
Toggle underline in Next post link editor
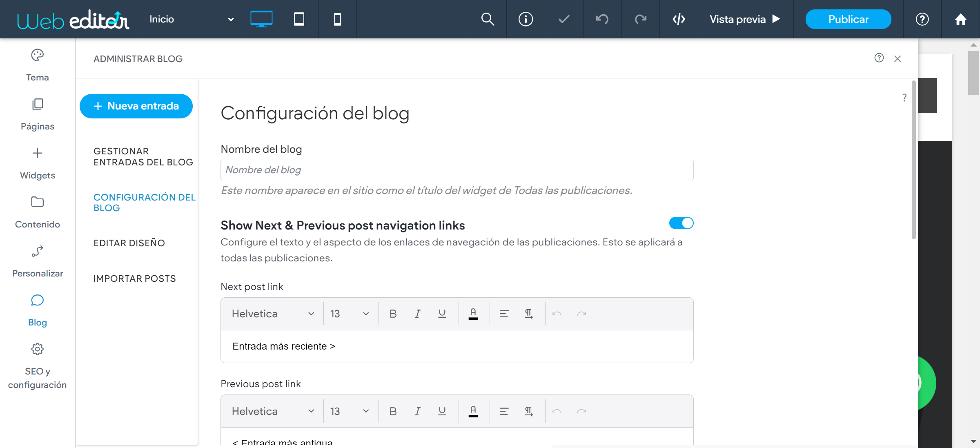442,314
